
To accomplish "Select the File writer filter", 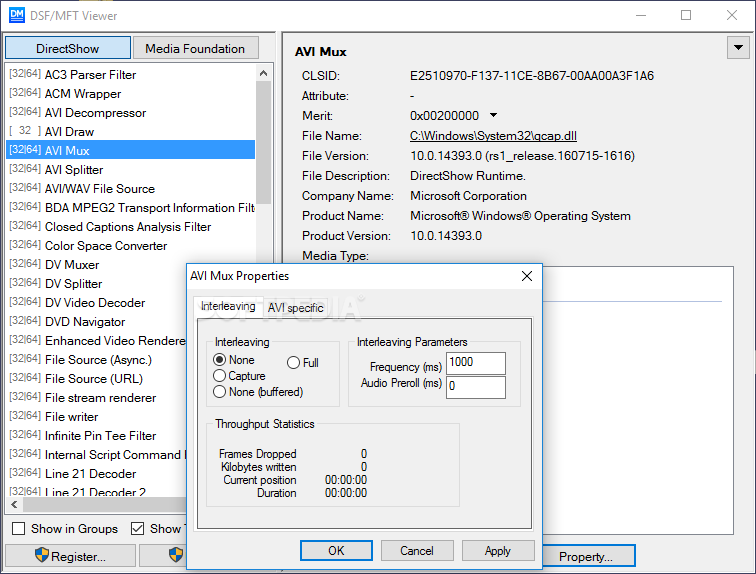I will (x=96, y=416).
